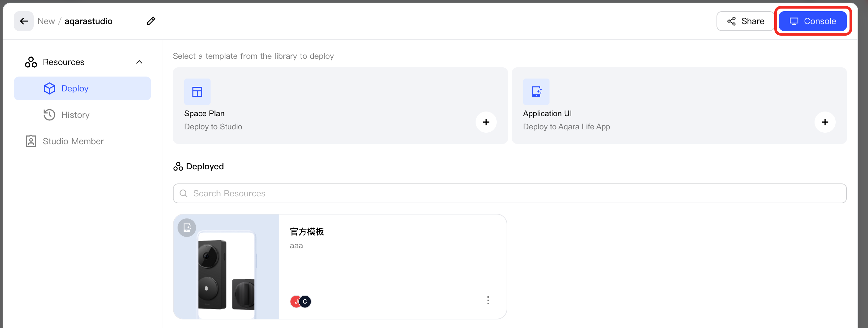Click the magnifier icon in search field
Screen dimensions: 868x328
[x=184, y=193]
